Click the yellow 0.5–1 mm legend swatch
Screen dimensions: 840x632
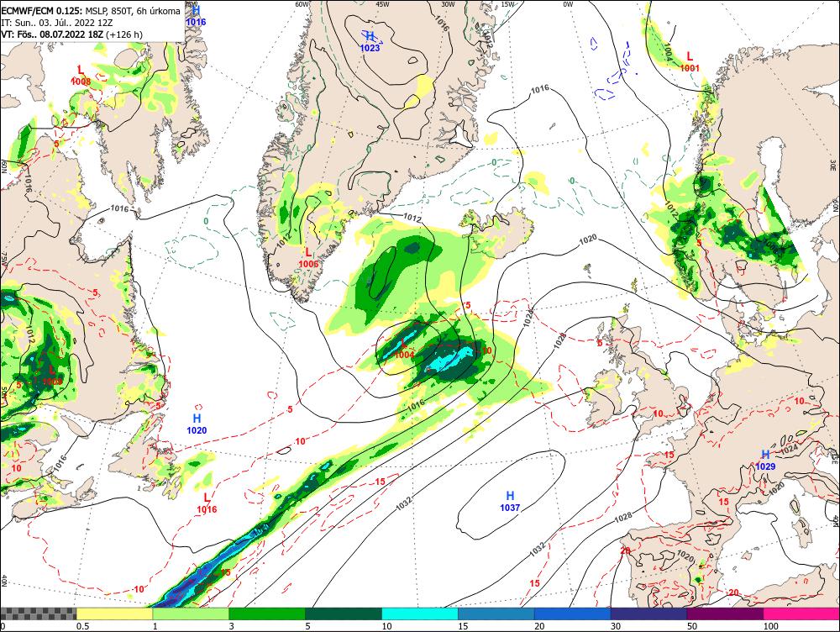(114, 614)
